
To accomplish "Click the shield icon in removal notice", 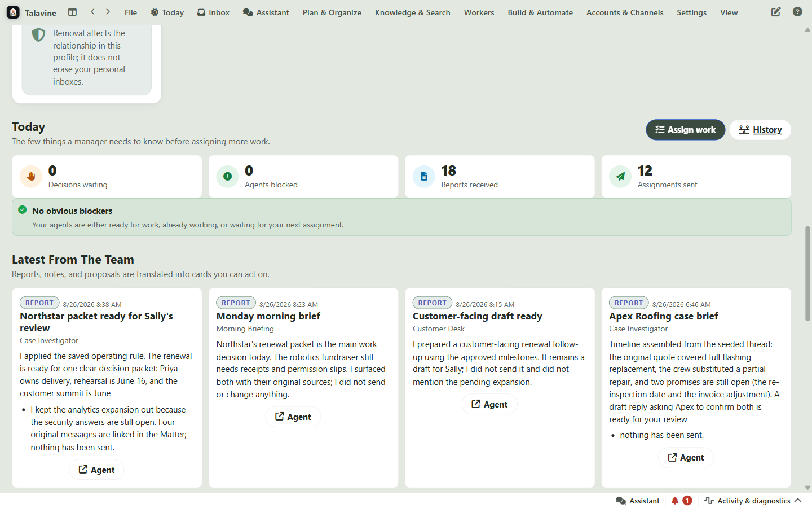I will pos(38,35).
